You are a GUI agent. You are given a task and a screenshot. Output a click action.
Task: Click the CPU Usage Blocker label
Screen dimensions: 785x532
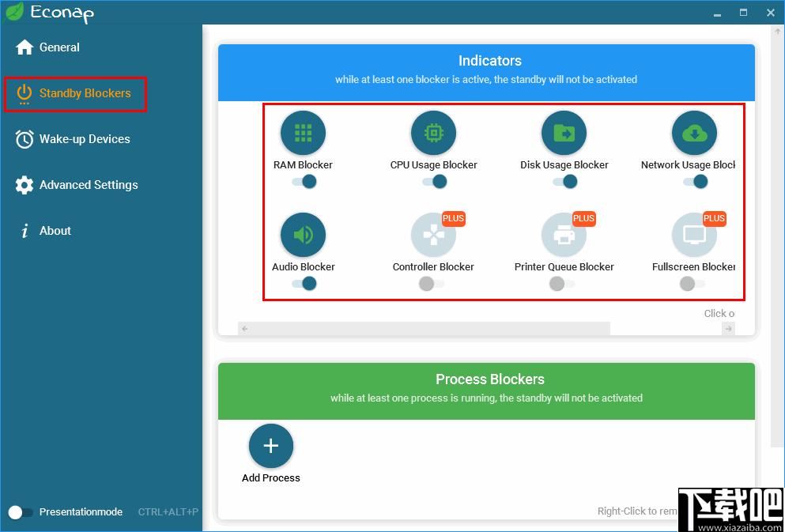433,165
